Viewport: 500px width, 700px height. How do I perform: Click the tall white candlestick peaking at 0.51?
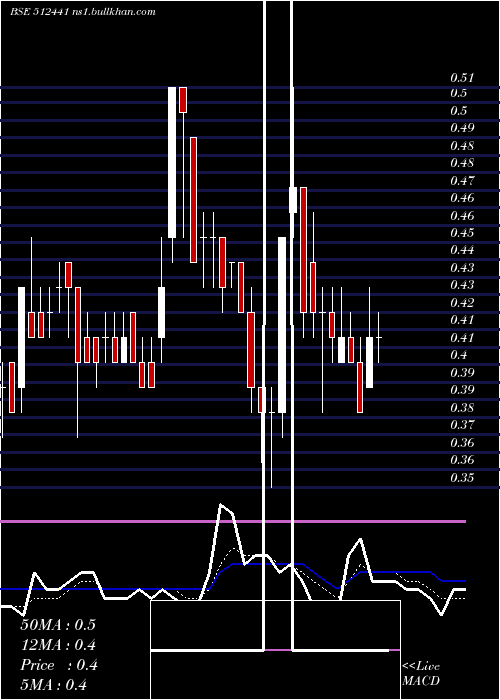tap(172, 162)
